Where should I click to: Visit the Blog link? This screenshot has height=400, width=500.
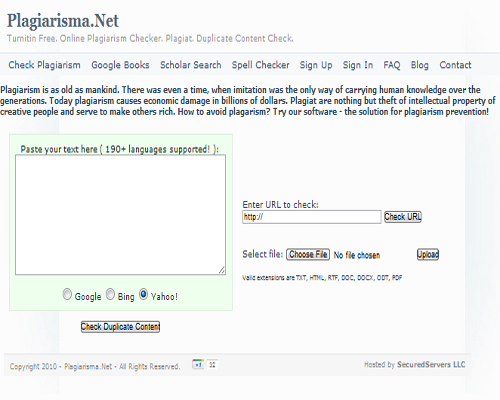[x=420, y=65]
